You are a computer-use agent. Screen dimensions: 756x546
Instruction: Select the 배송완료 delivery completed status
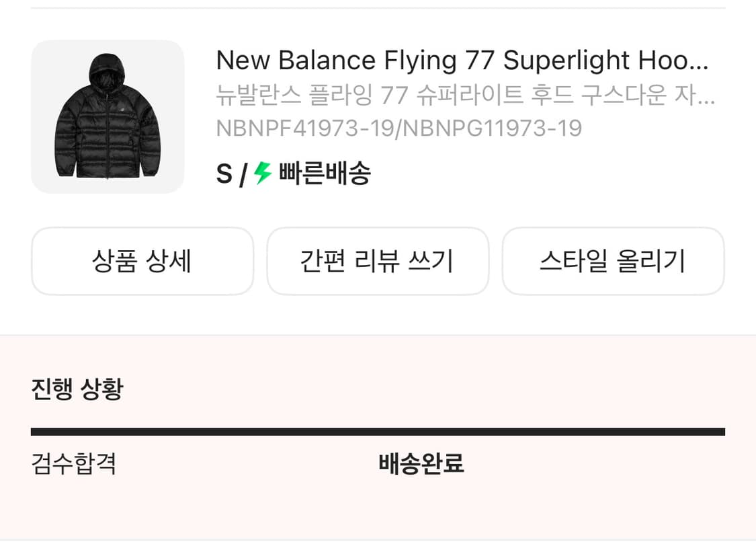420,464
